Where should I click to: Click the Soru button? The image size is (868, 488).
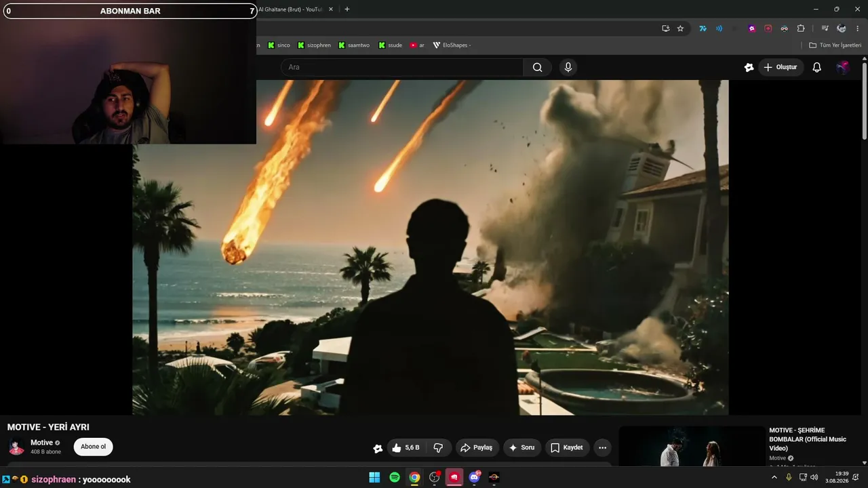521,448
